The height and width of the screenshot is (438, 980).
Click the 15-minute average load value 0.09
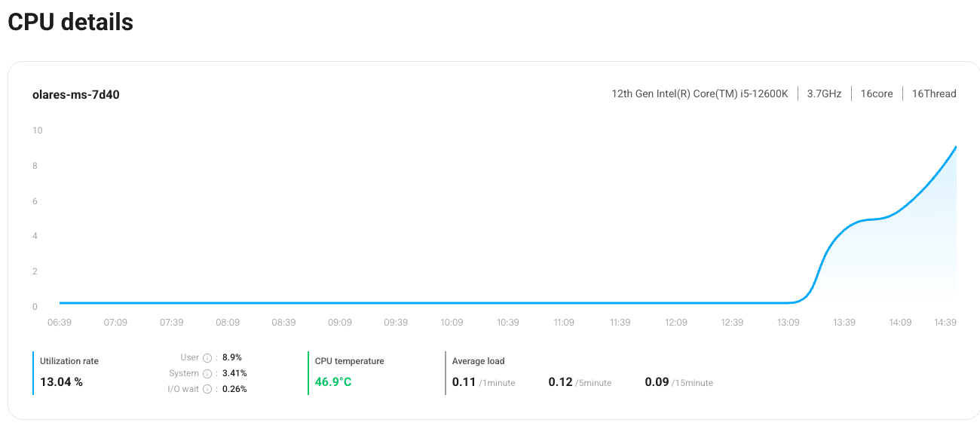pyautogui.click(x=657, y=382)
